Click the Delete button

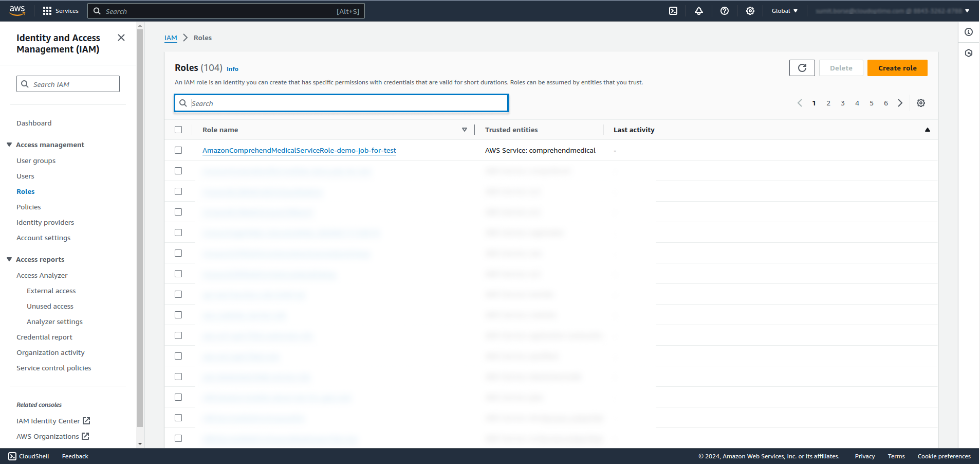click(x=841, y=68)
